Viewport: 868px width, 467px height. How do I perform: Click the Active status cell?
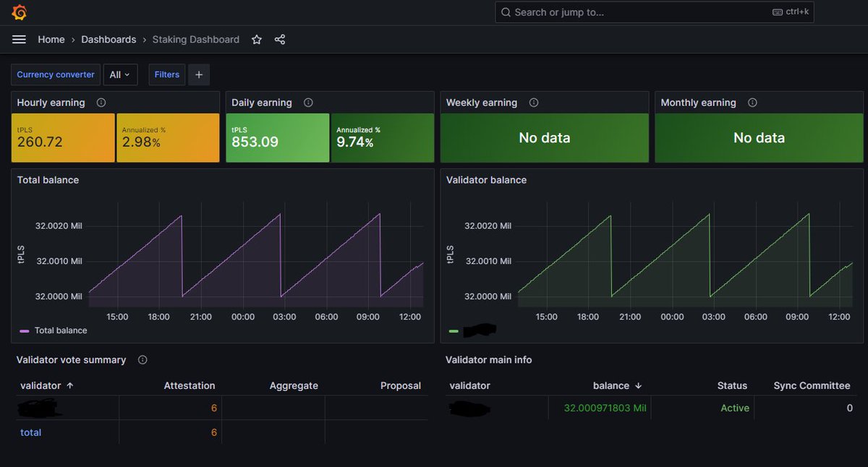(x=735, y=408)
